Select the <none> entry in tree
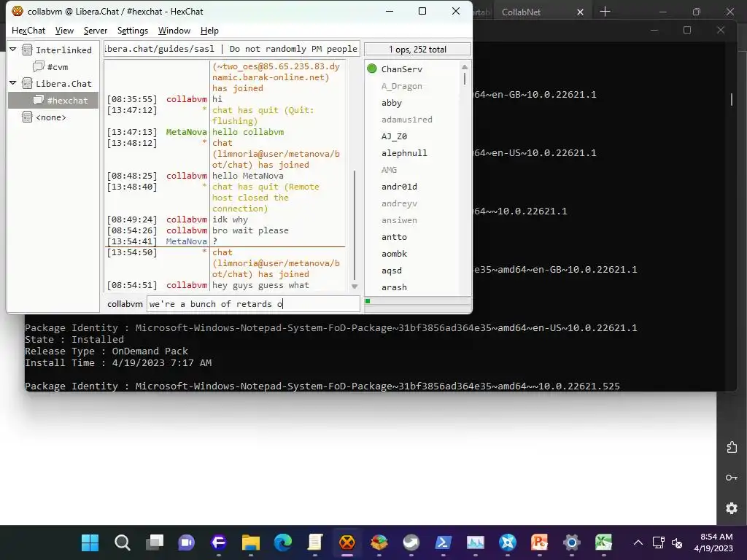 [50, 117]
